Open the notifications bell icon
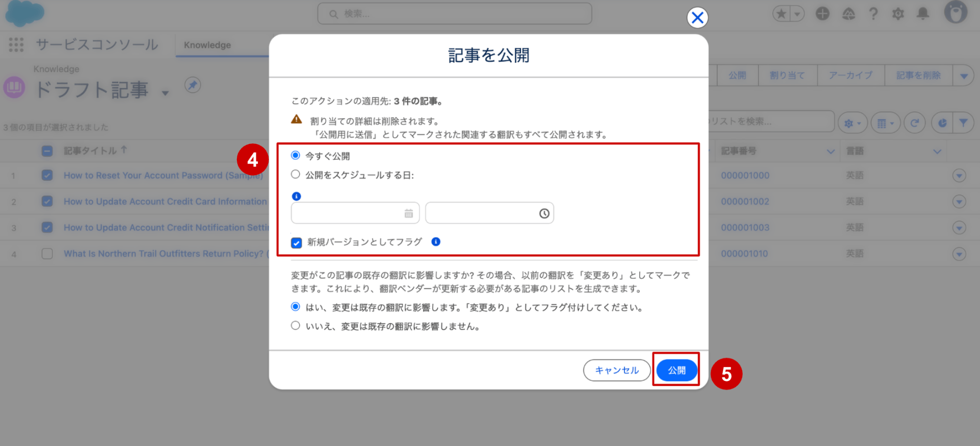Viewport: 980px width, 446px height. [923, 13]
